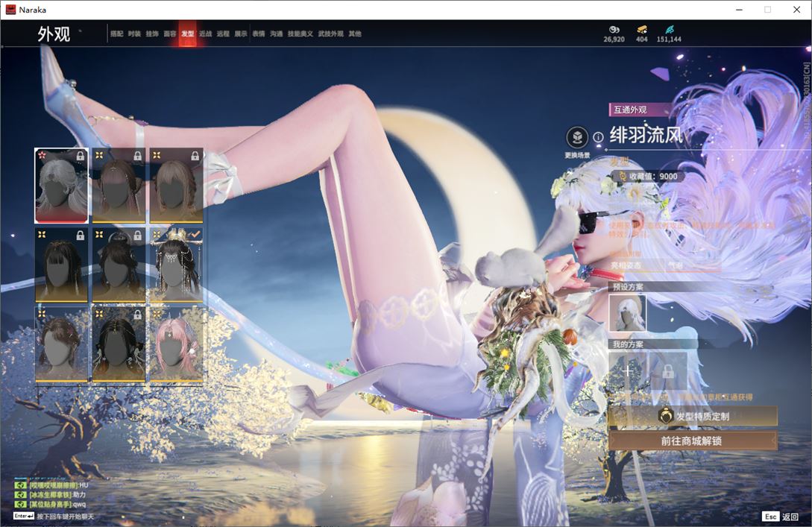Image resolution: width=812 pixels, height=527 pixels.
Task: Click the 151,144 currency amount
Action: pyautogui.click(x=669, y=40)
